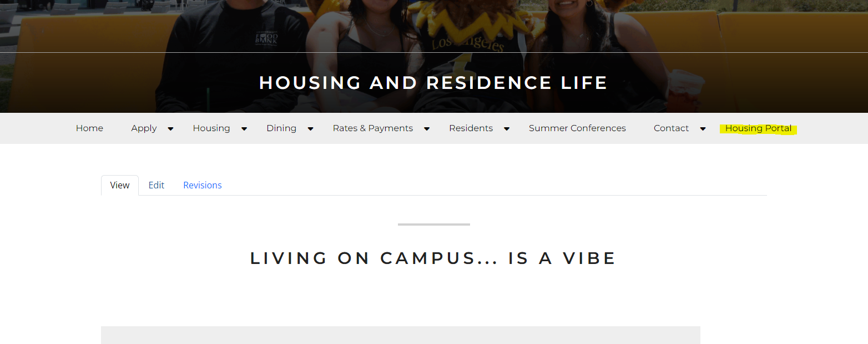Viewport: 868px width, 344px height.
Task: Open the Apply menu item
Action: click(144, 128)
